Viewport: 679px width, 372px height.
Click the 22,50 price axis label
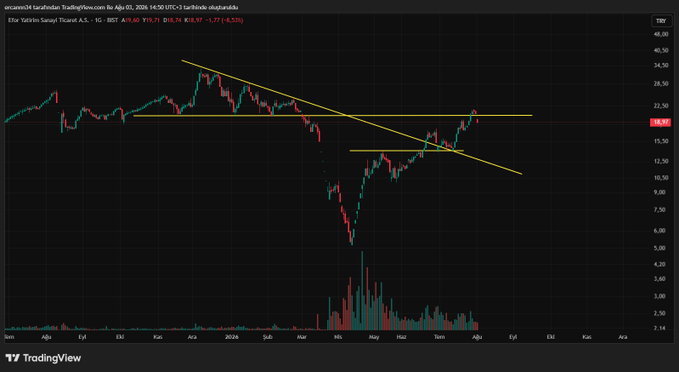point(661,105)
